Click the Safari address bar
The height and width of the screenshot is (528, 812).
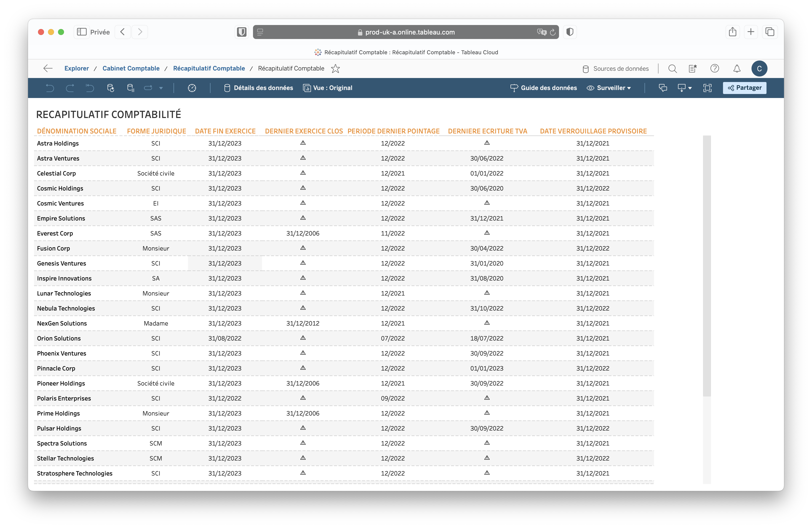pyautogui.click(x=406, y=32)
